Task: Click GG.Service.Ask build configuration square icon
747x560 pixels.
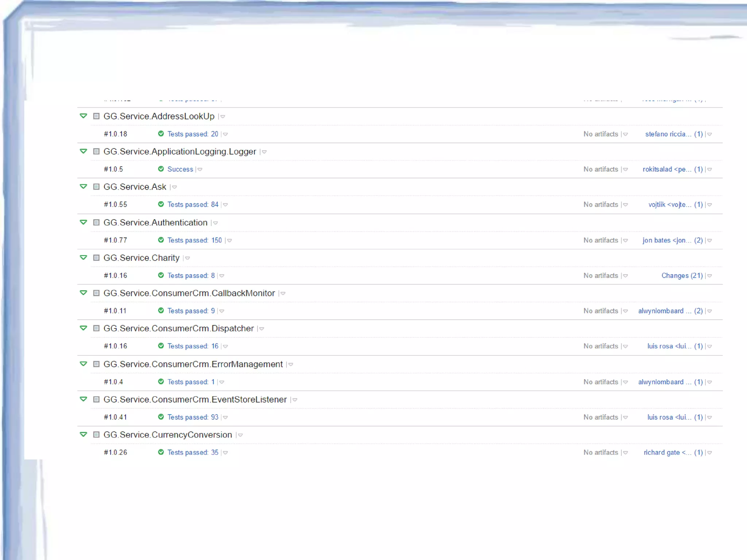Action: tap(96, 187)
